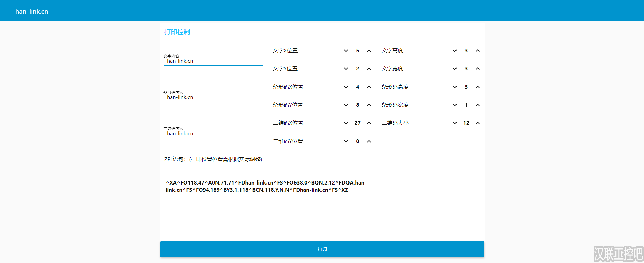Click the 二维码大小 label
The width and height of the screenshot is (644, 263).
click(x=395, y=123)
